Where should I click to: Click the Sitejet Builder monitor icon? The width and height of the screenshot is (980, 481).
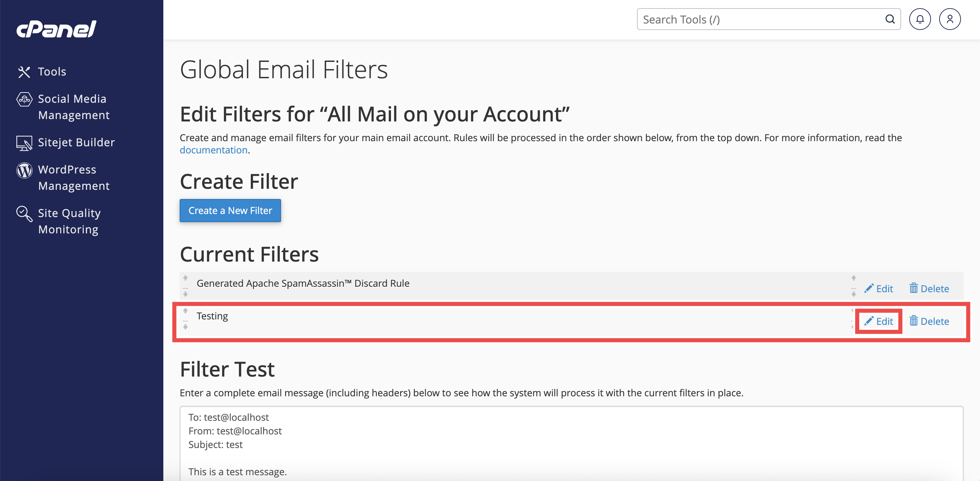(x=24, y=143)
